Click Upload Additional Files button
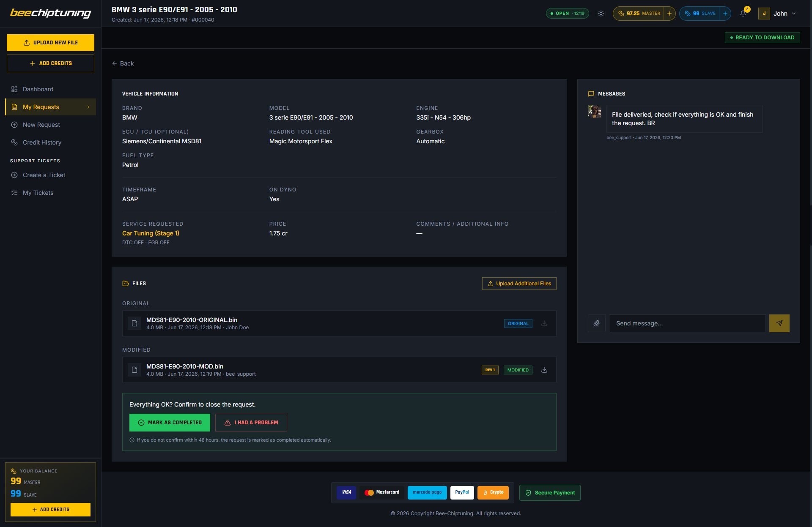This screenshot has width=812, height=527. pos(519,284)
